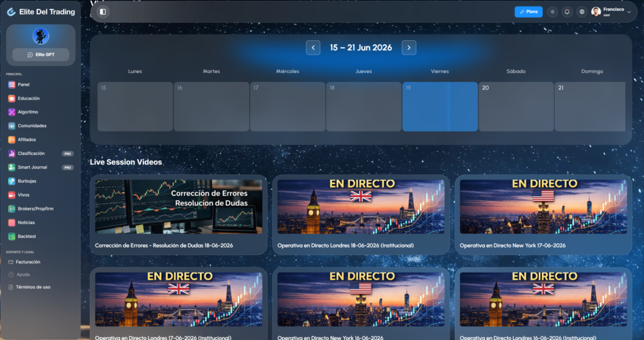This screenshot has width=644, height=340.
Task: Open the Noticias menu label
Action: click(x=26, y=222)
